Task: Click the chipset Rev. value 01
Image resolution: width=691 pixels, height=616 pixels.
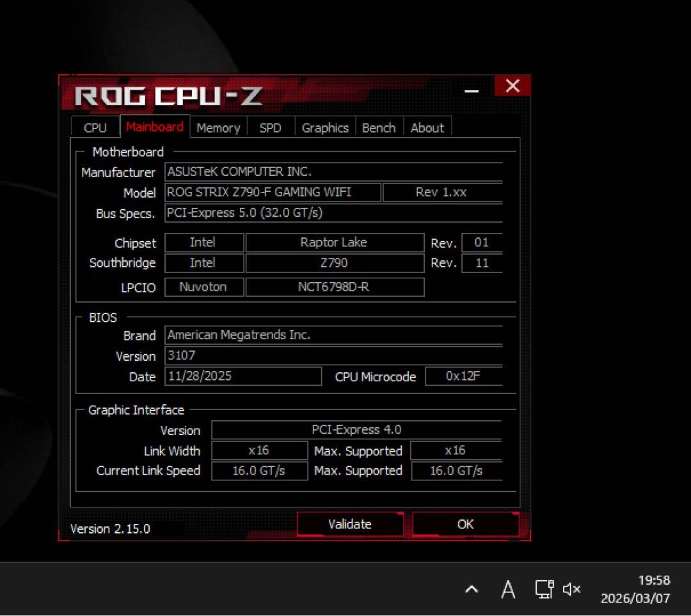Action: coord(482,242)
